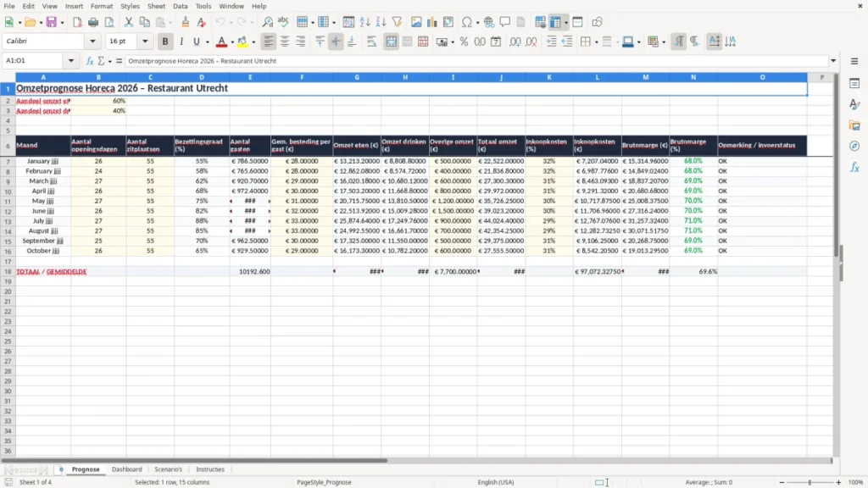Open the Tools menu
The image size is (868, 488).
tap(203, 6)
